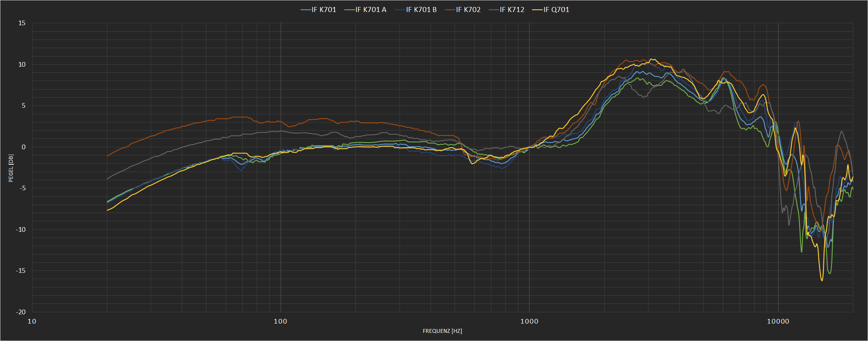Select the PEGEL [DB] vertical axis title

coord(11,168)
